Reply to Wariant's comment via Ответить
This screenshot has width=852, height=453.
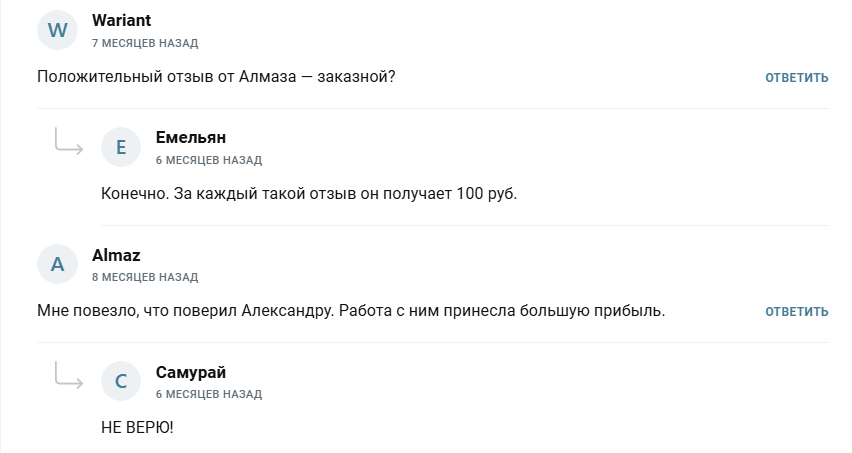797,78
